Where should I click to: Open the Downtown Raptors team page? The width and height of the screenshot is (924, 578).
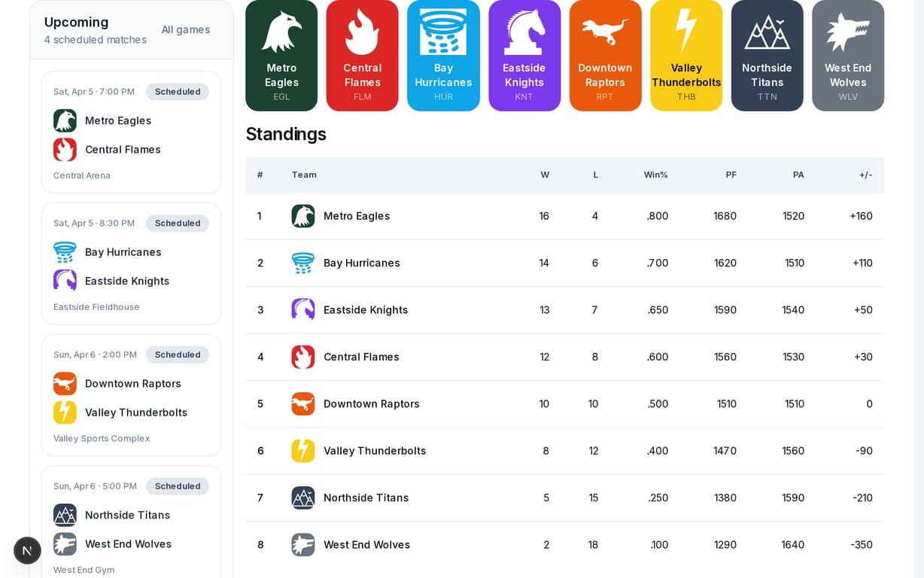(606, 56)
